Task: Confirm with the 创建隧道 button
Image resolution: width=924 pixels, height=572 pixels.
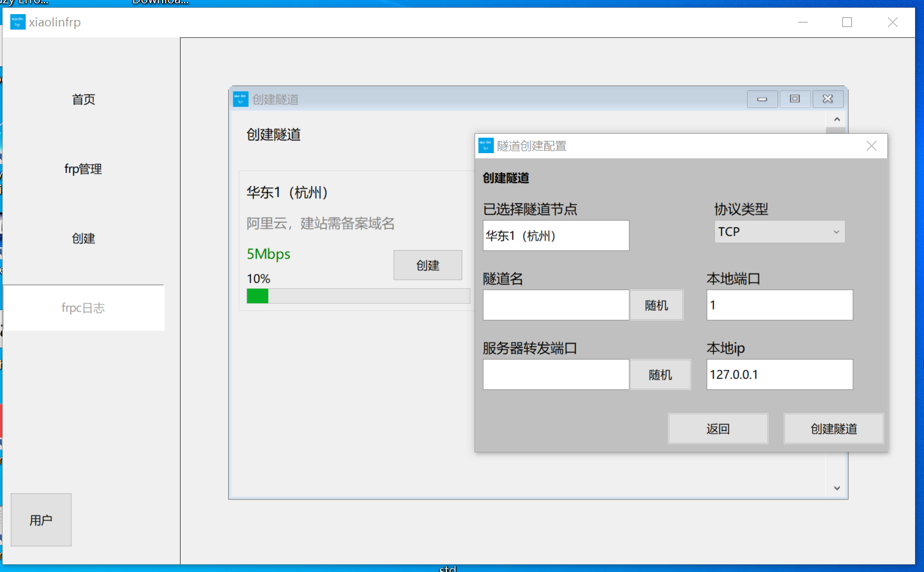Action: [x=834, y=429]
